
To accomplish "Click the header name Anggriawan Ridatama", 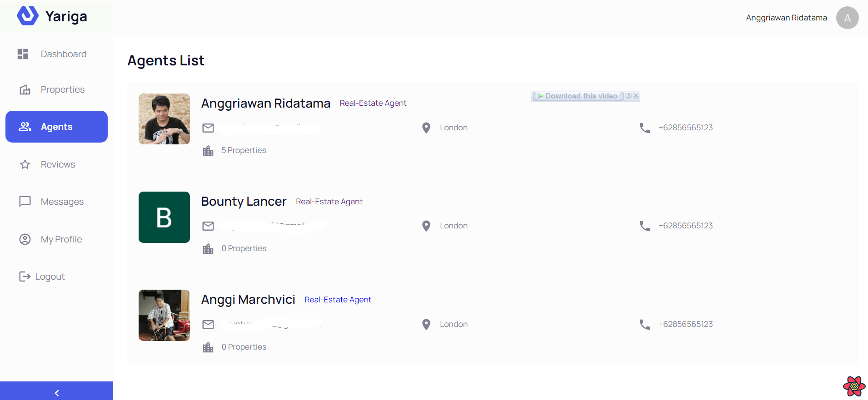I will 786,18.
